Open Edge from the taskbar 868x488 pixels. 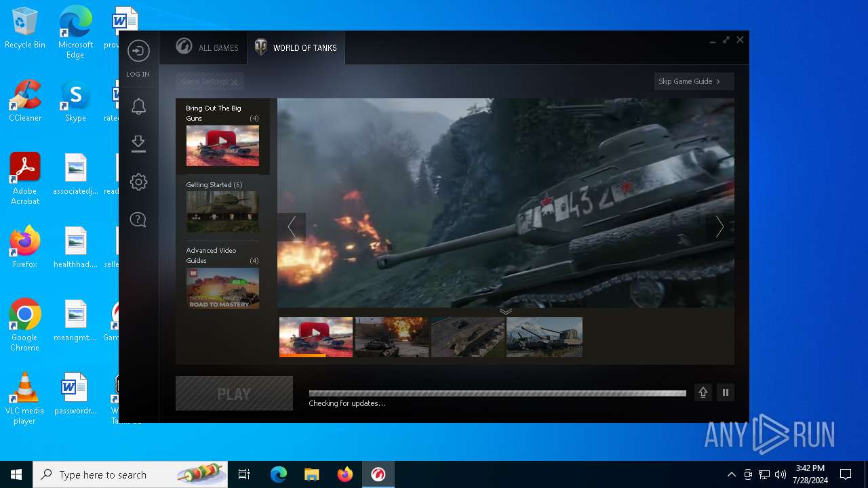pos(279,474)
